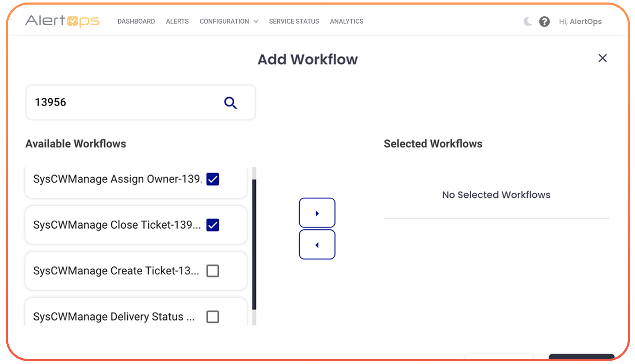
Task: Uncheck SysCWManage Assign Owner checkbox
Action: 213,179
